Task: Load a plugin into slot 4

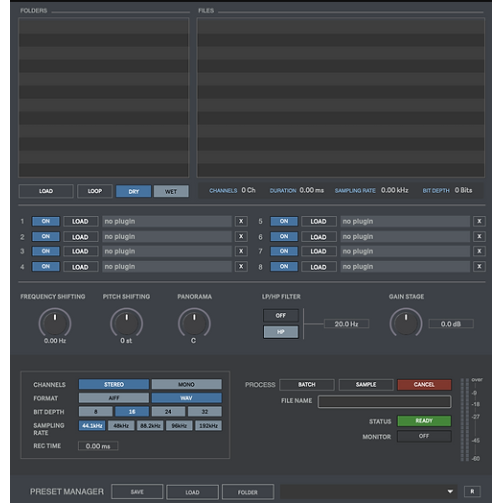Action: pyautogui.click(x=81, y=267)
